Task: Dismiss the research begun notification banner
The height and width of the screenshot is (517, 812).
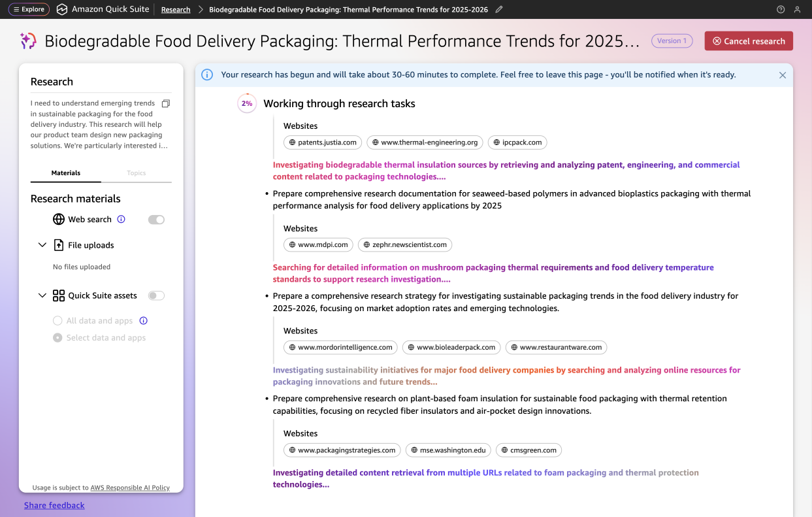Action: click(x=782, y=75)
